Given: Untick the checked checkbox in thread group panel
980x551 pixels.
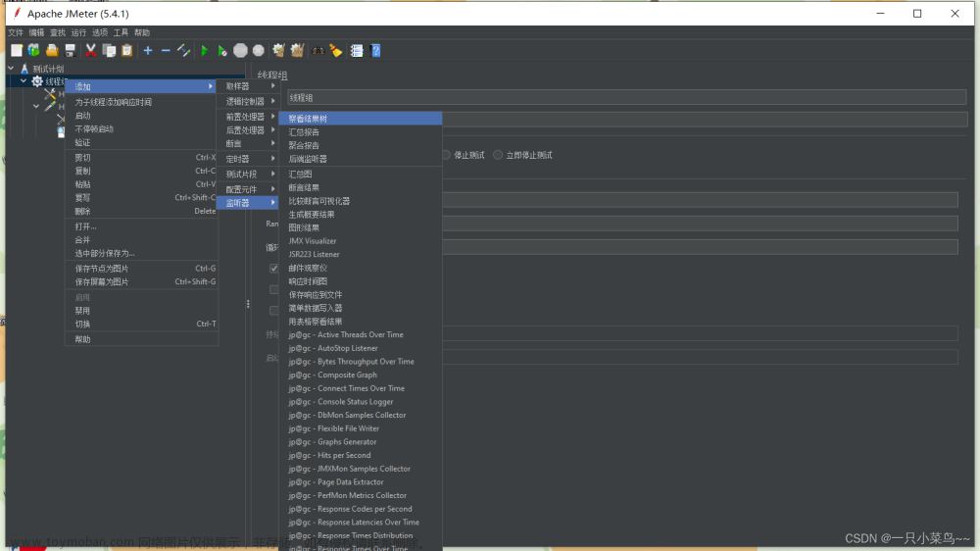Looking at the screenshot, I should click(273, 269).
